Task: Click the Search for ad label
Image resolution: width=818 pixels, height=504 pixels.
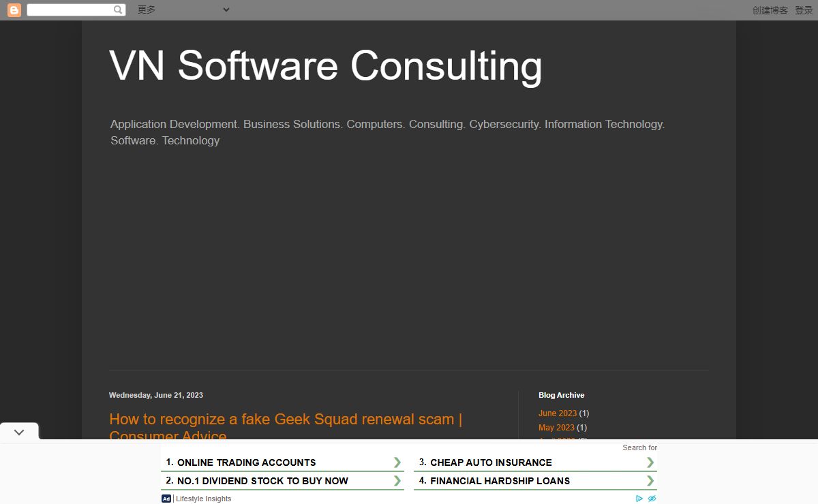Action: tap(639, 447)
